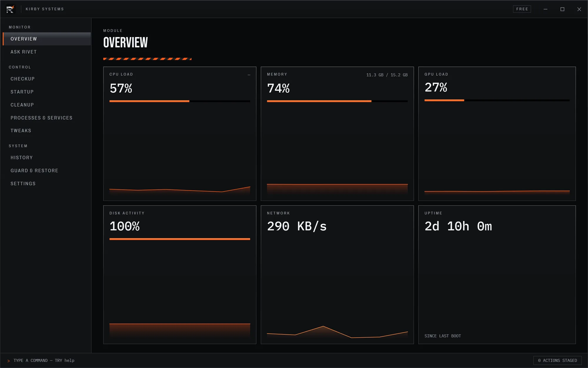Click the Disk Activity progress bar
The height and width of the screenshot is (368, 588).
coord(180,239)
